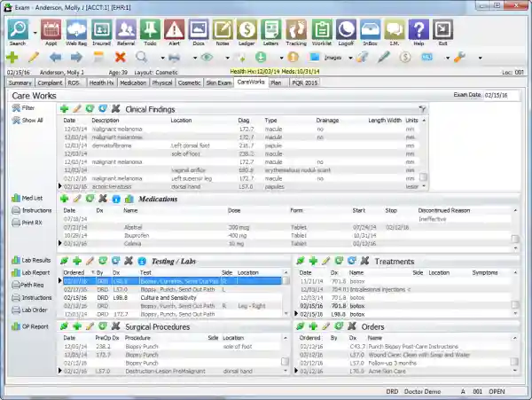Click the Show All button
532x400 pixels.
click(27, 120)
